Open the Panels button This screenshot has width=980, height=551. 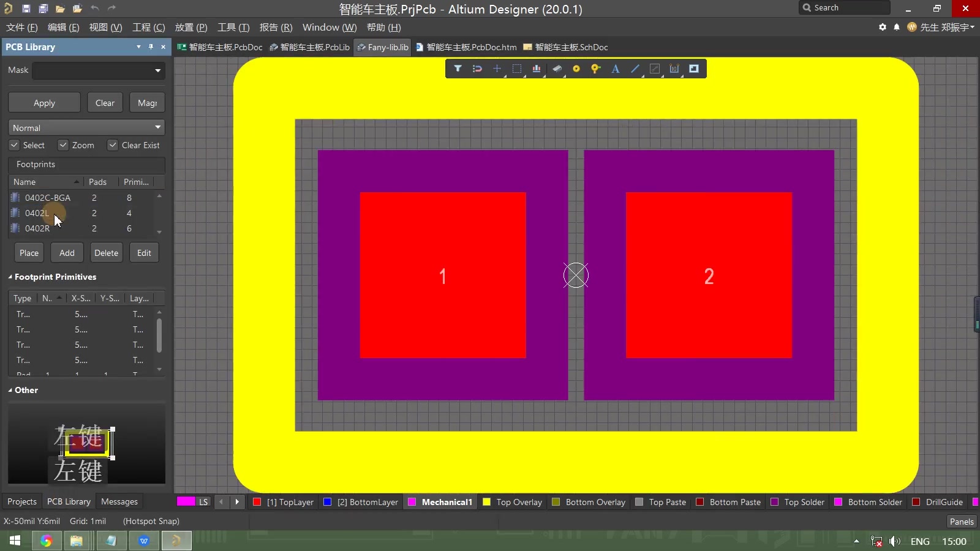(x=962, y=522)
